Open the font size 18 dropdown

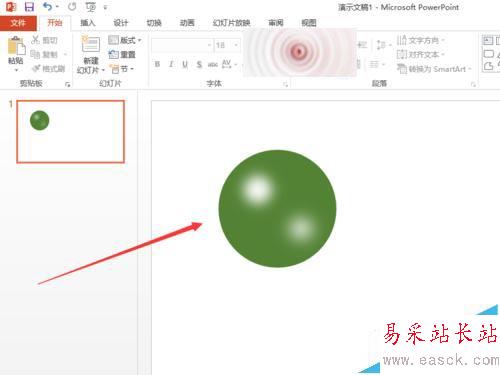[236, 45]
